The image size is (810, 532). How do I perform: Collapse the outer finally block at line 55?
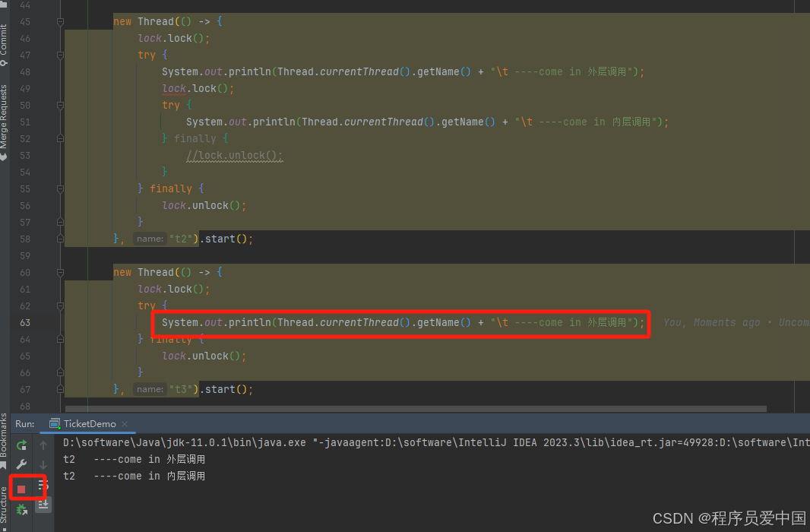[60, 189]
